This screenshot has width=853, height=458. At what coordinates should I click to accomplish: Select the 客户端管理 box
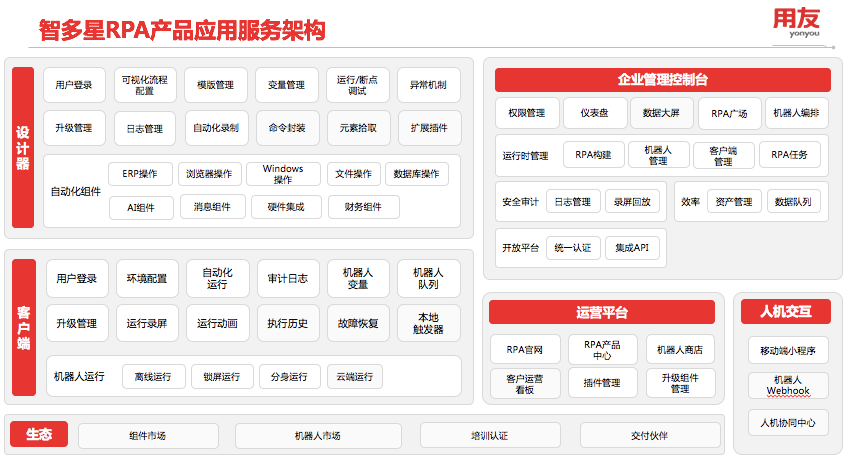(724, 156)
